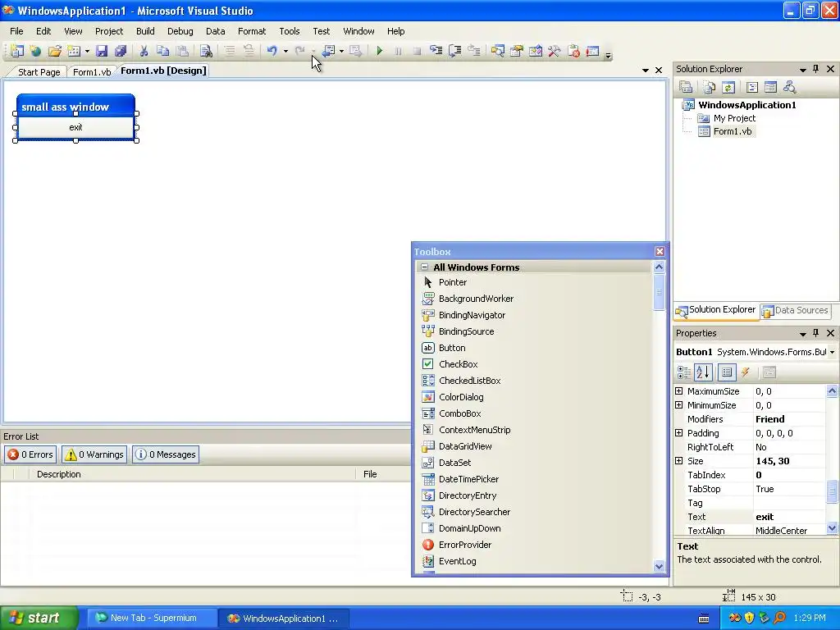Viewport: 840px width, 630px height.
Task: Switch to the Form1.vb code tab
Action: (92, 72)
